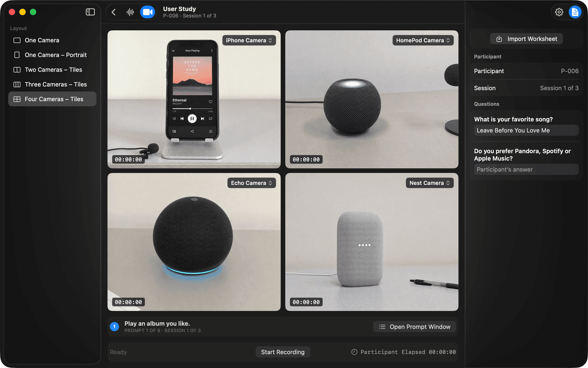Toggle the sidebar visibility icon
This screenshot has height=368, width=588.
tap(90, 12)
